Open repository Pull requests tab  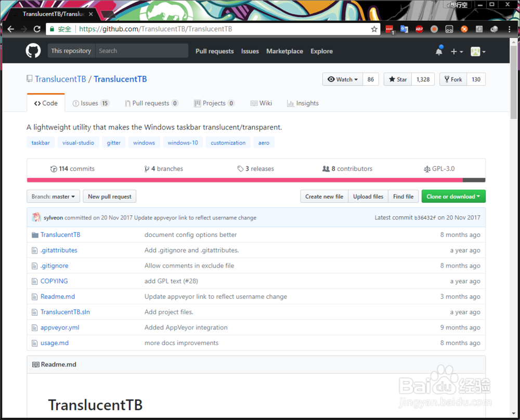[x=151, y=103]
